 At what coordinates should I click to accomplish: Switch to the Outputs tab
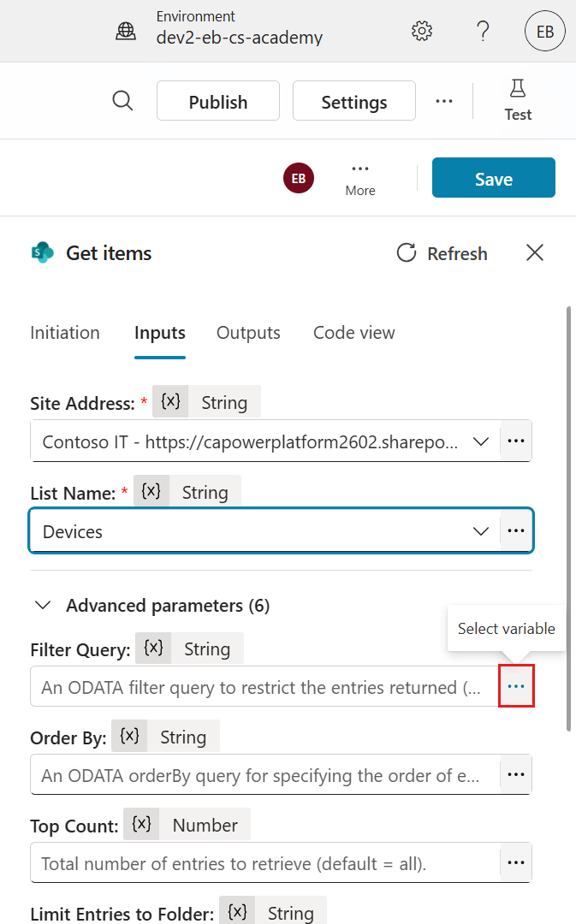248,333
